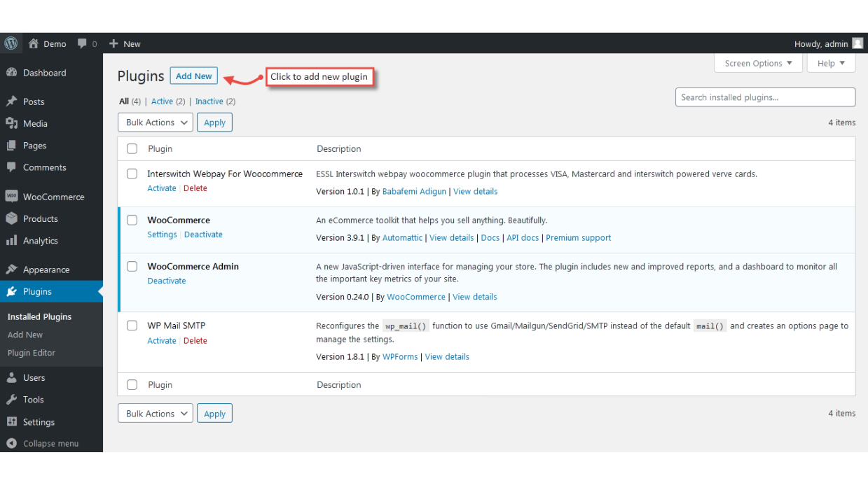
Task: Open the WPForms author link
Action: click(x=400, y=357)
